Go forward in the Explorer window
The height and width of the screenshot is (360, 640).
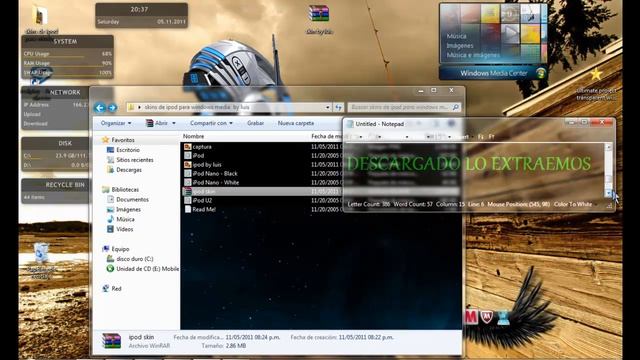[x=112, y=108]
